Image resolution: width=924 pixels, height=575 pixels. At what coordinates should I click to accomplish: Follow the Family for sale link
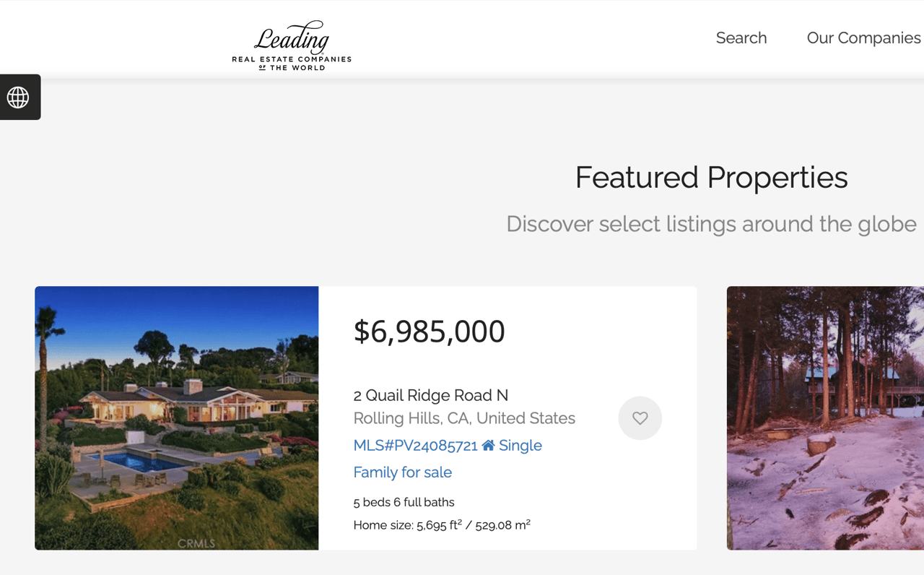pyautogui.click(x=403, y=472)
